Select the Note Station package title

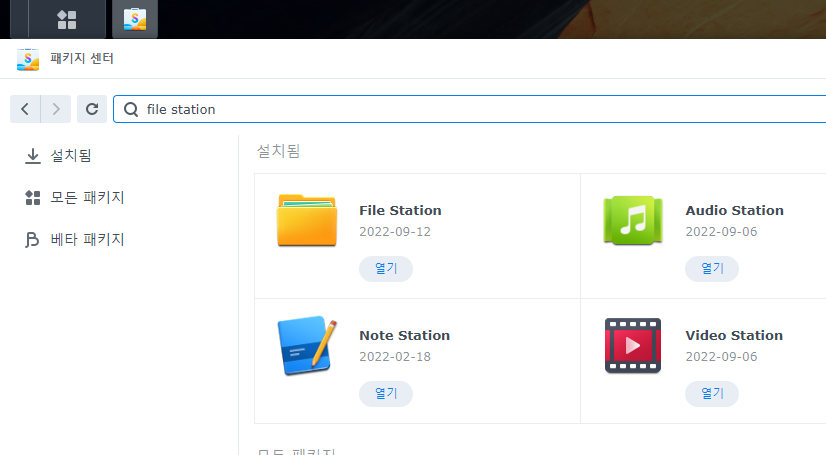coord(405,335)
